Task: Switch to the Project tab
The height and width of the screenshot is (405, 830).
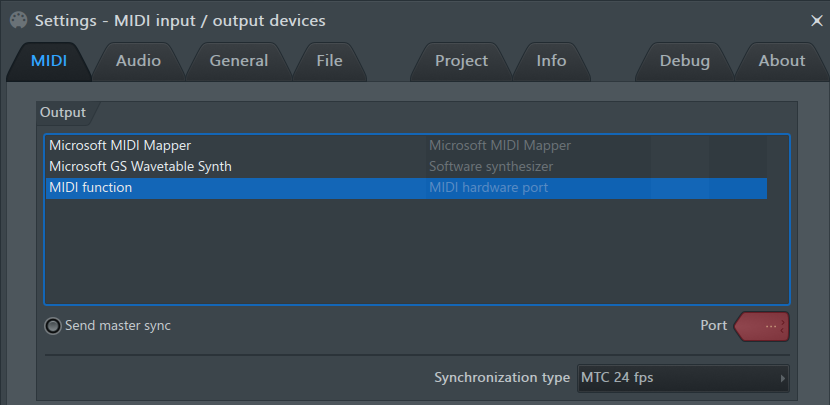Action: coord(461,61)
